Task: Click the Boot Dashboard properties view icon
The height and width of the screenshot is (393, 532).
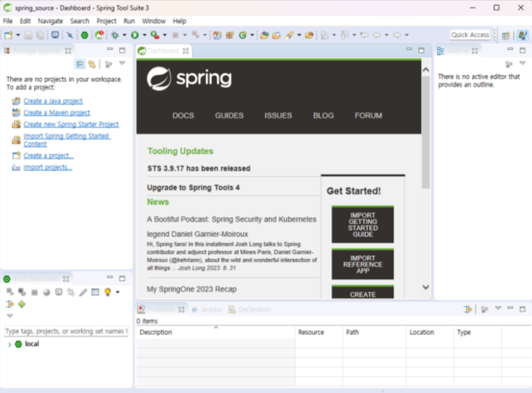Action: pyautogui.click(x=95, y=292)
